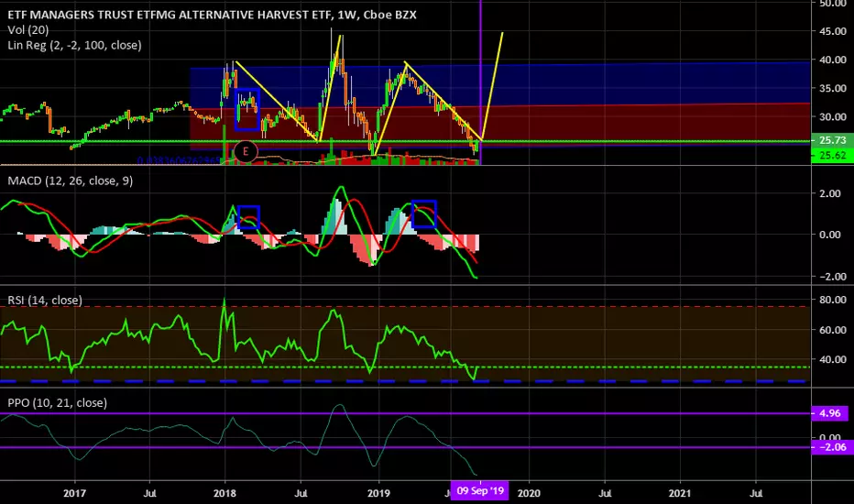Select the PPO (10, 21, close) indicator label
The width and height of the screenshot is (854, 504).
click(x=57, y=402)
